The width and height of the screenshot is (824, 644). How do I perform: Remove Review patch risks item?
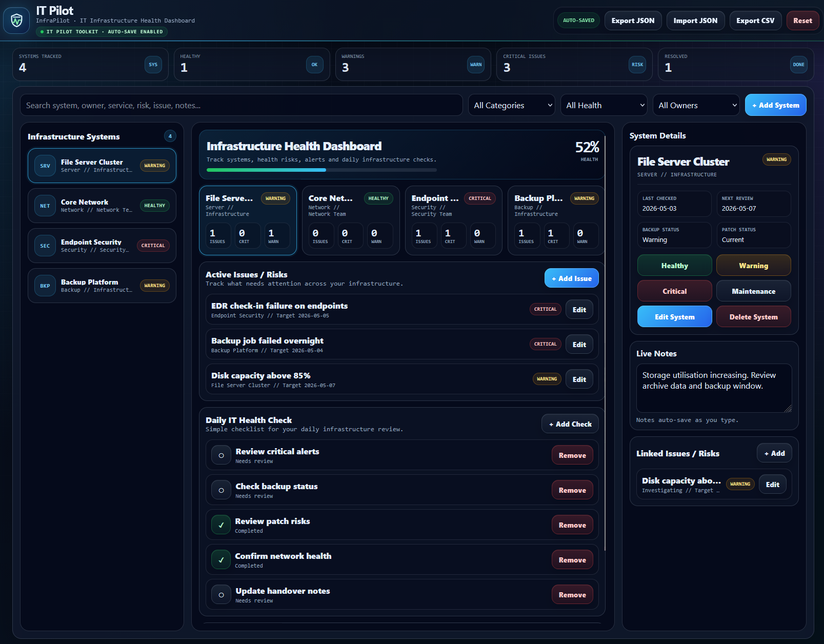pyautogui.click(x=572, y=525)
